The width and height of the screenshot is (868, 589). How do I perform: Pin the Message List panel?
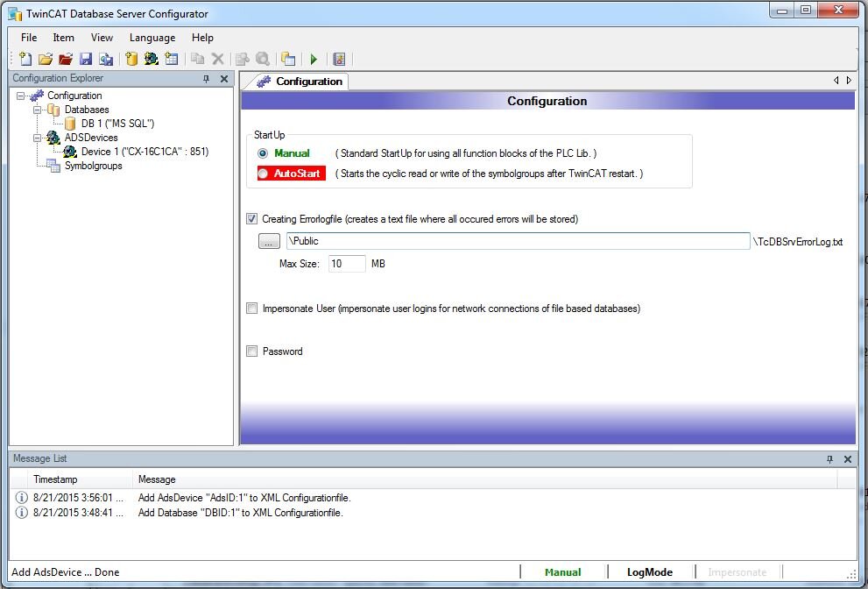[x=829, y=458]
